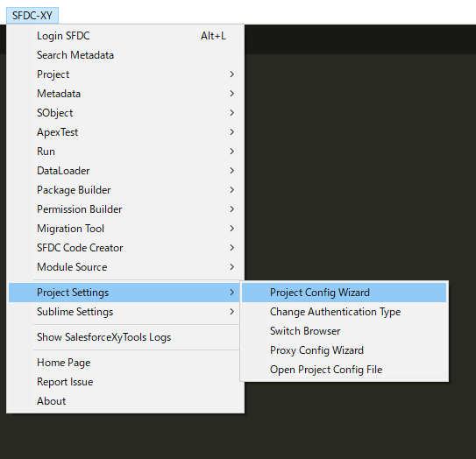Expand the ApexTest submenu
The width and height of the screenshot is (476, 459).
coord(125,132)
